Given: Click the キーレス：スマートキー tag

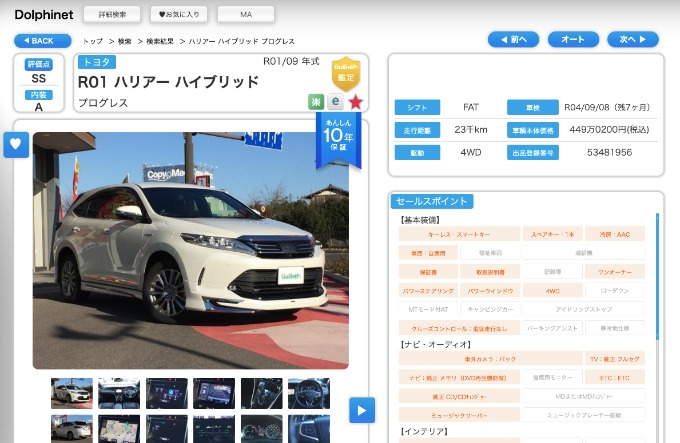Looking at the screenshot, I should (459, 234).
